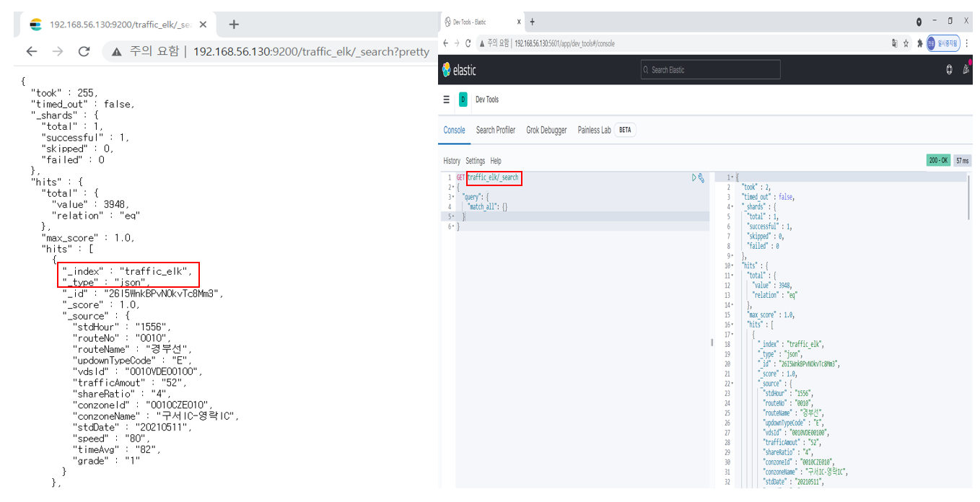Bookmark the Kibana page with the star icon
Image resolution: width=980 pixels, height=502 pixels.
pyautogui.click(x=906, y=43)
